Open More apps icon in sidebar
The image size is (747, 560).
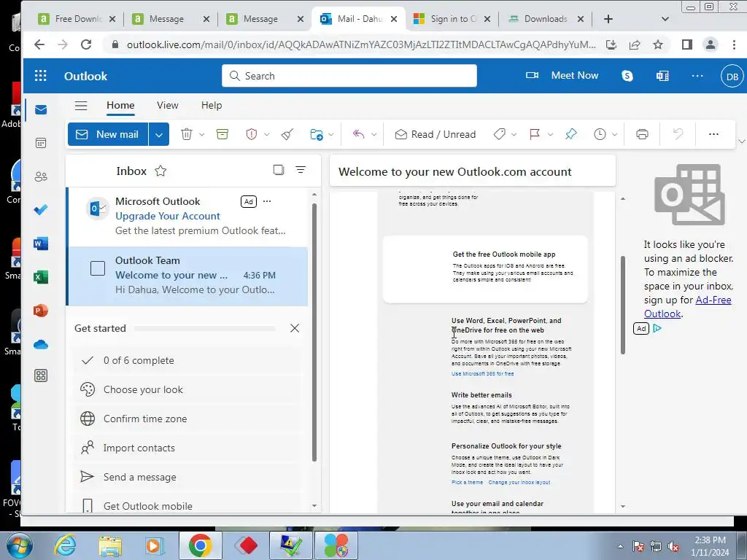(x=41, y=376)
